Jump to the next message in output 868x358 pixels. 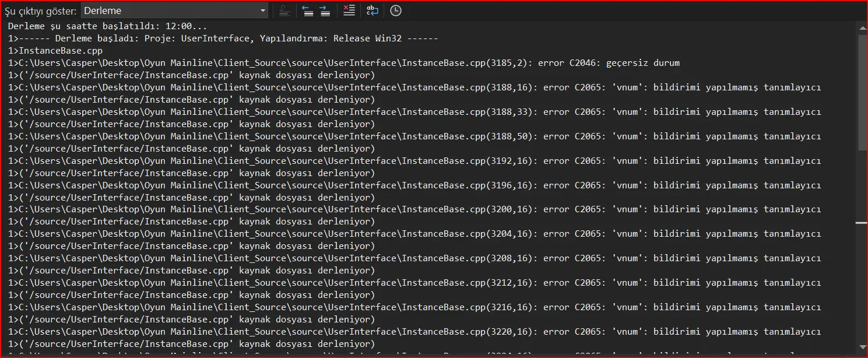tap(325, 10)
